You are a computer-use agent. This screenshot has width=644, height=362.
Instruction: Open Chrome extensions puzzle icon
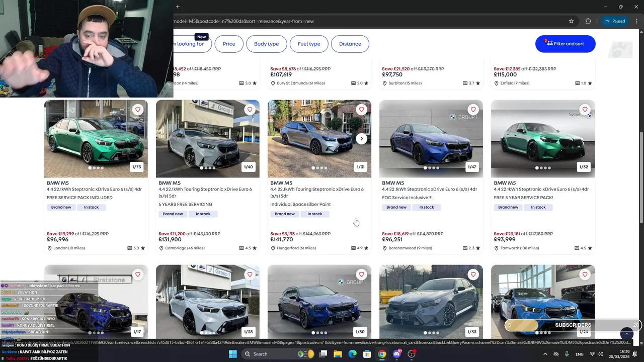(588, 21)
